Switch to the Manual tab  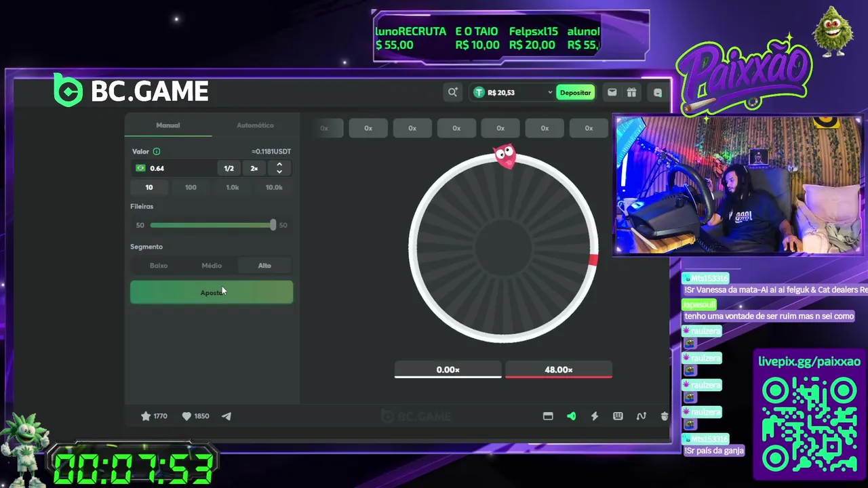pos(168,125)
